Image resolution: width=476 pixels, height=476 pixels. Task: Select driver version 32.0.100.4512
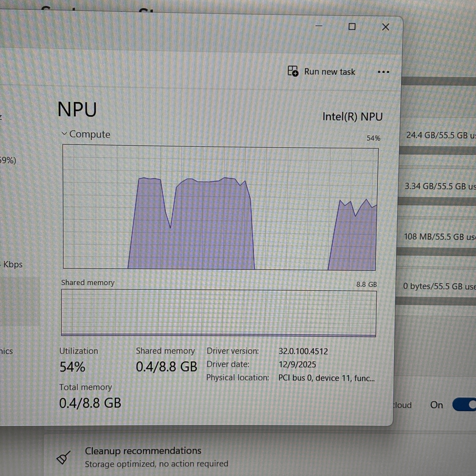(303, 351)
